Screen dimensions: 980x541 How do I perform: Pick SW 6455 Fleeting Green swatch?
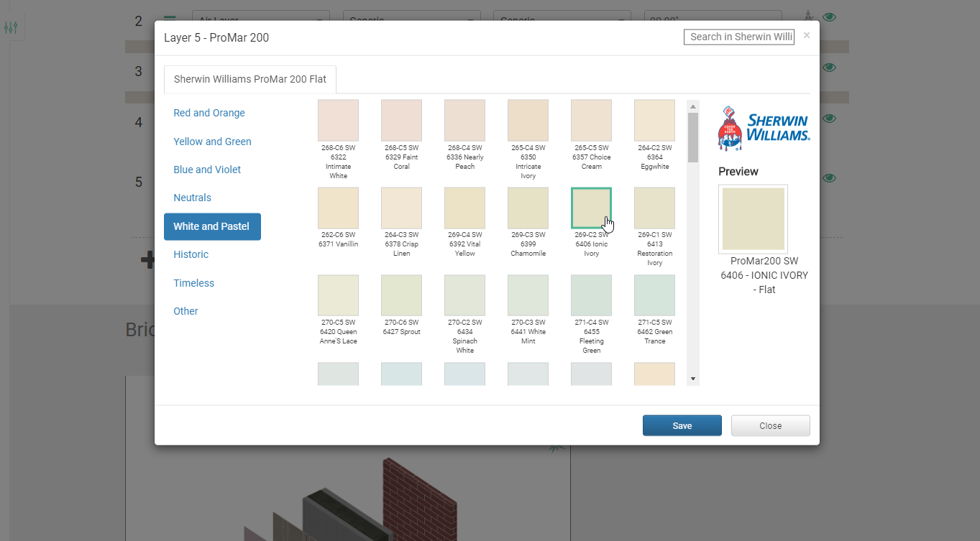(x=591, y=295)
